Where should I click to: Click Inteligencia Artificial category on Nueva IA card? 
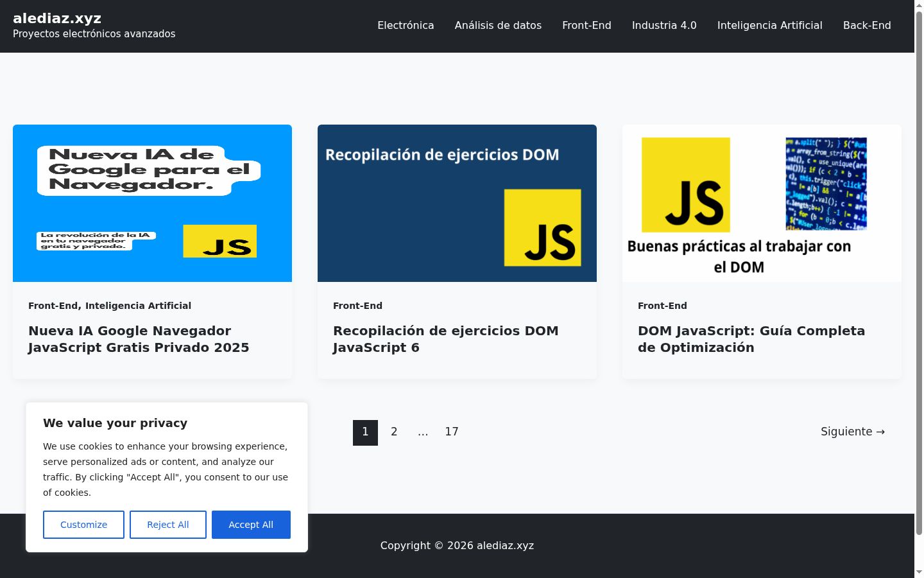click(x=138, y=306)
